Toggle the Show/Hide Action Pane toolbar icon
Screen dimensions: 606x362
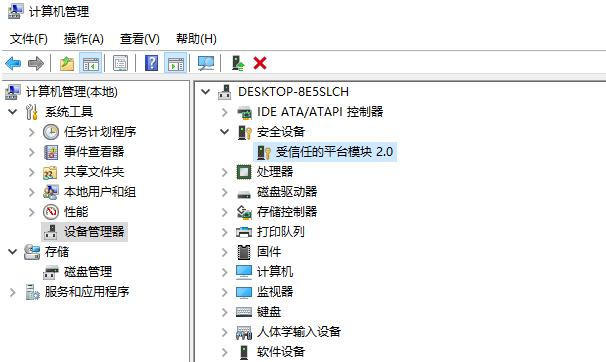click(175, 63)
